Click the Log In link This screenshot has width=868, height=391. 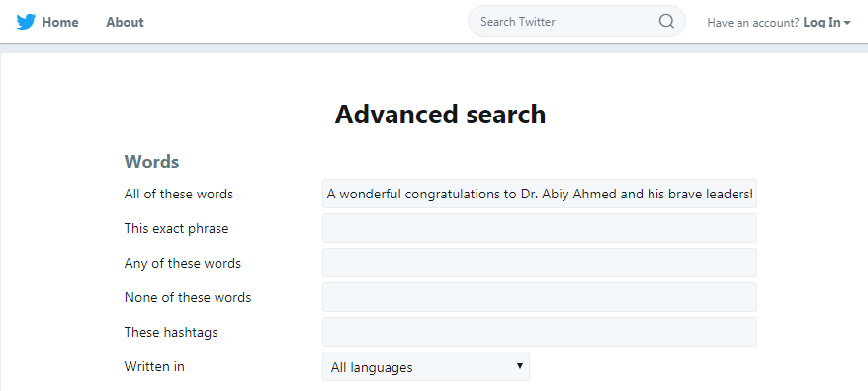pos(822,22)
